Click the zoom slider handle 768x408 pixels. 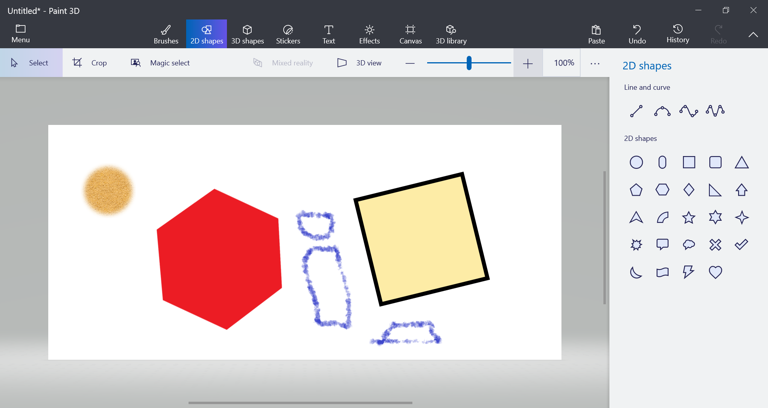click(469, 63)
